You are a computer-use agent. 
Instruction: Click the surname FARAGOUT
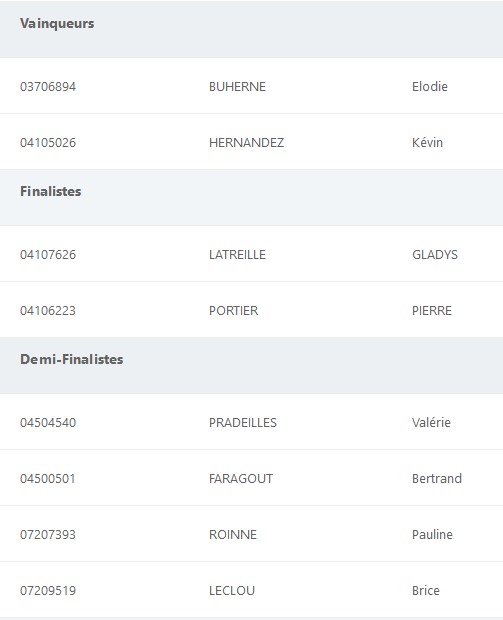(x=241, y=479)
